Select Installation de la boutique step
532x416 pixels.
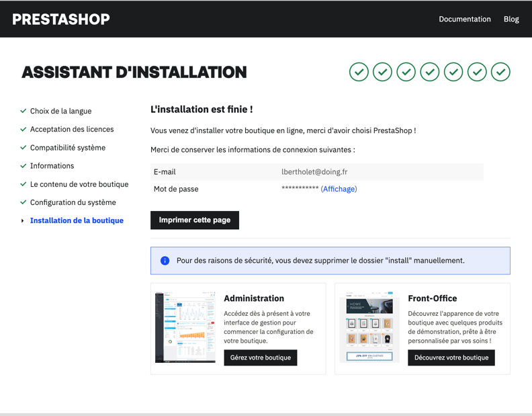coord(77,220)
